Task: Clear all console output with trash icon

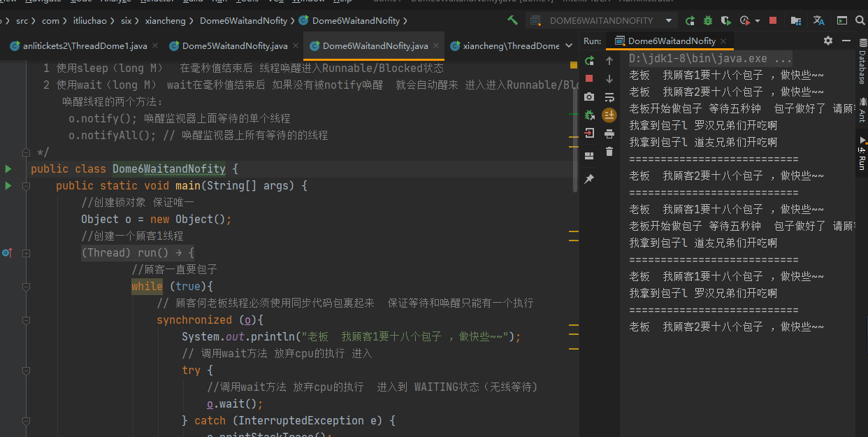Action: pos(609,152)
